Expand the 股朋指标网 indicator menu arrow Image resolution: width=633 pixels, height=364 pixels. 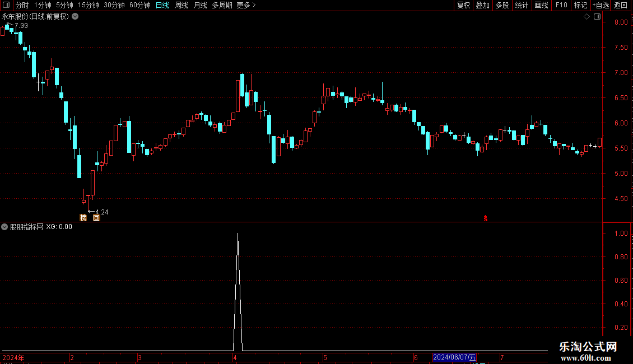coord(4,227)
